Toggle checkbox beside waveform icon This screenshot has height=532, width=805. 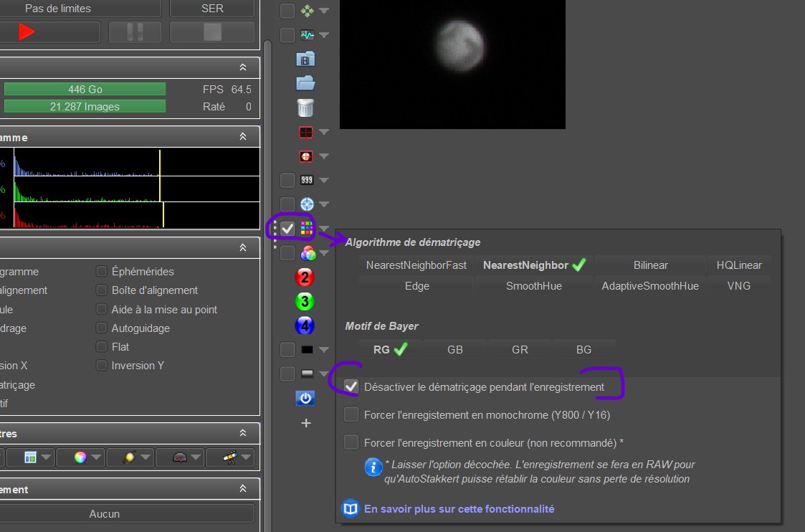pos(287,35)
